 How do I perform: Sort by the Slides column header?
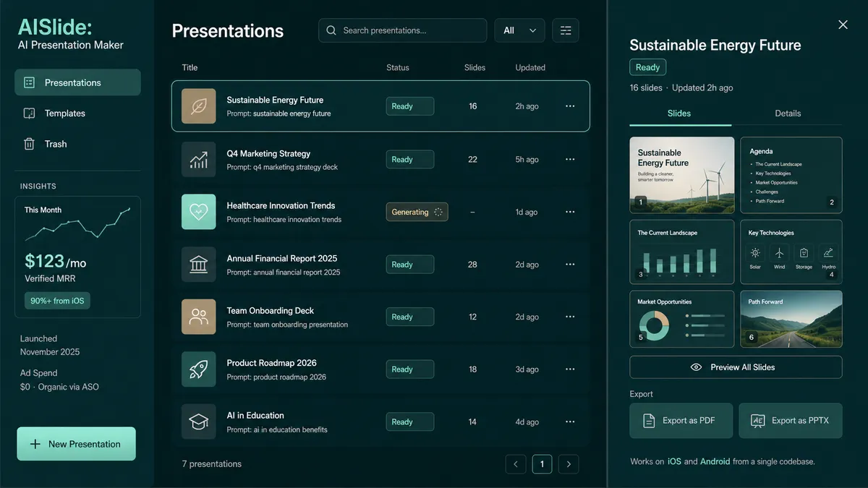pos(475,67)
